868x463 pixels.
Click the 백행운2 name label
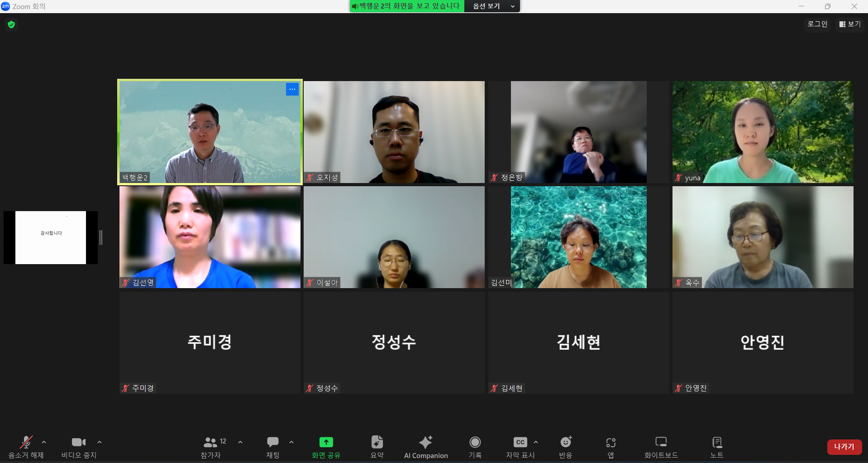click(x=135, y=178)
